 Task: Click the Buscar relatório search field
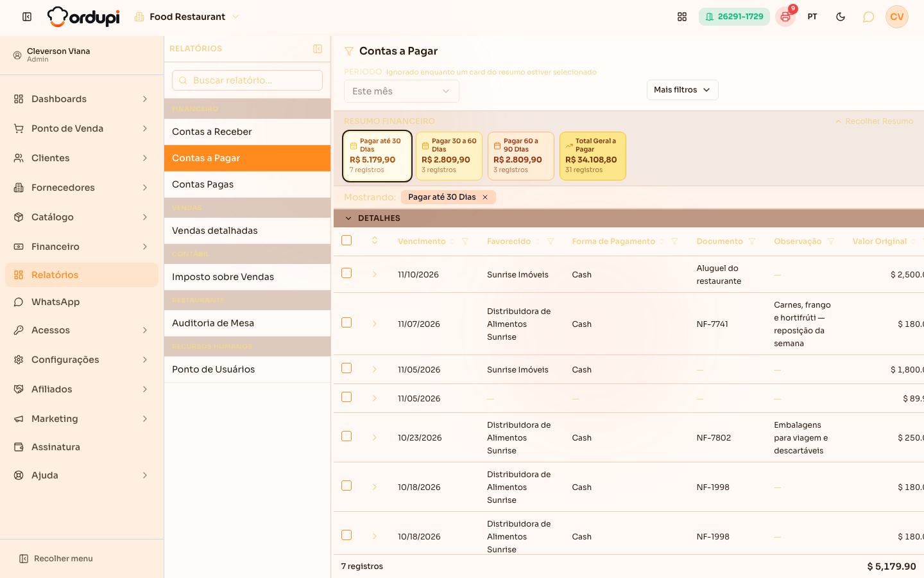pos(247,80)
